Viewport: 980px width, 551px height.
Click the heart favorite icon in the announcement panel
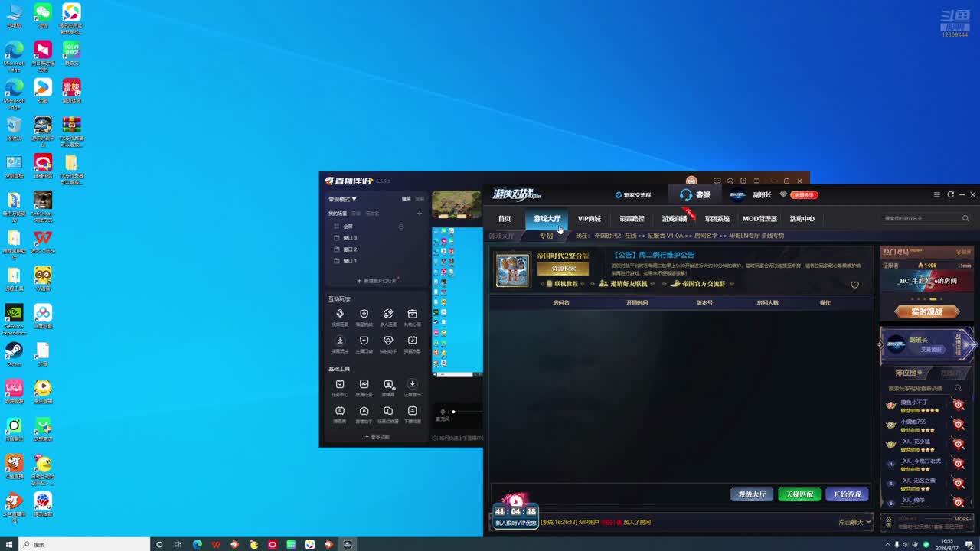point(855,285)
